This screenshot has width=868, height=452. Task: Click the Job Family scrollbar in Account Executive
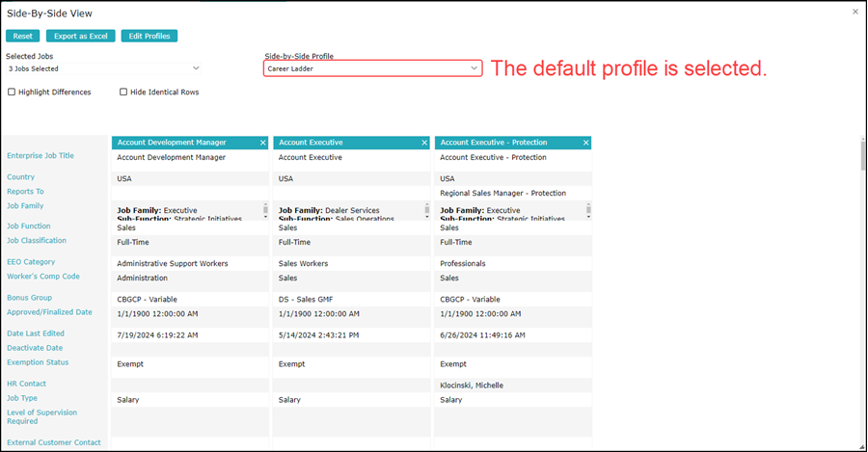[427, 210]
